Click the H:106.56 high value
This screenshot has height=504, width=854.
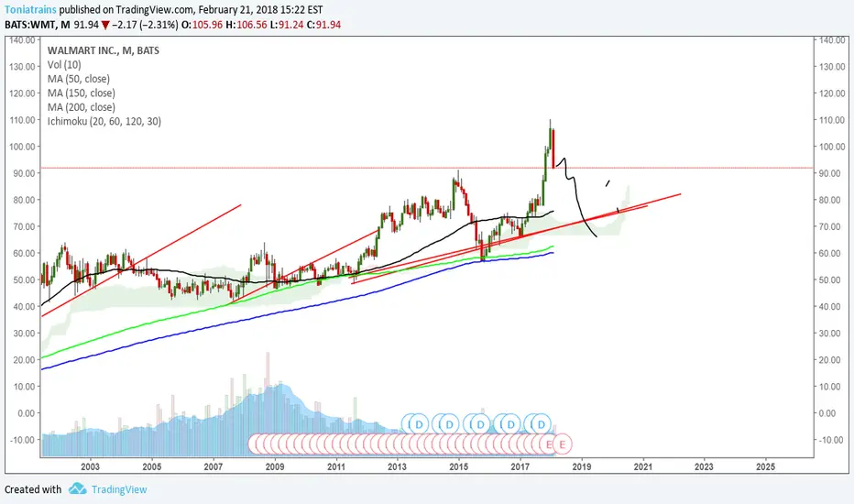[x=246, y=25]
